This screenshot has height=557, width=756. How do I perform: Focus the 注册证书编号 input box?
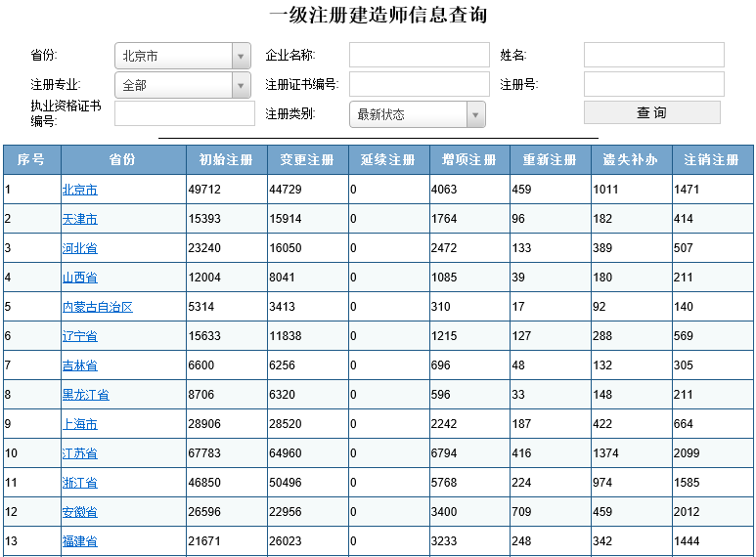419,84
